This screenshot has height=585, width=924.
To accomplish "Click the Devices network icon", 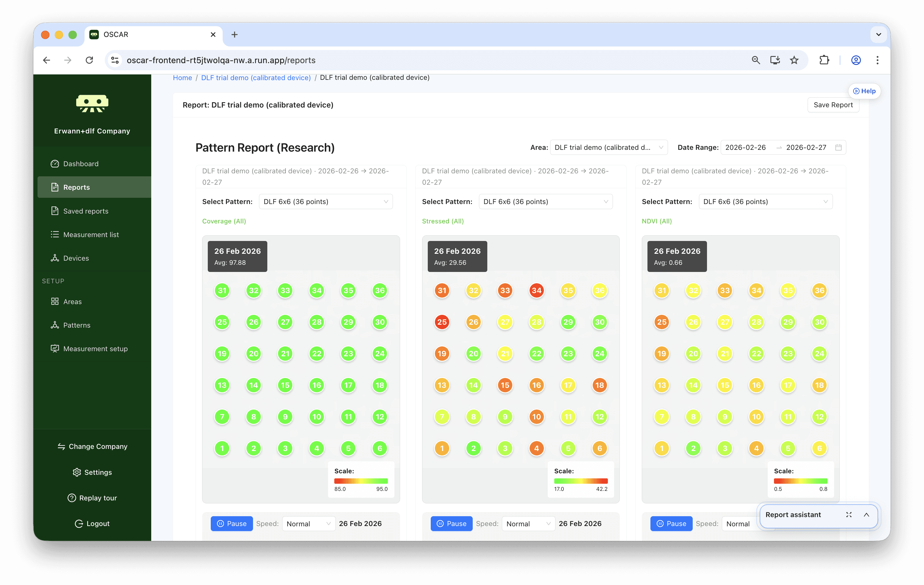I will 55,258.
